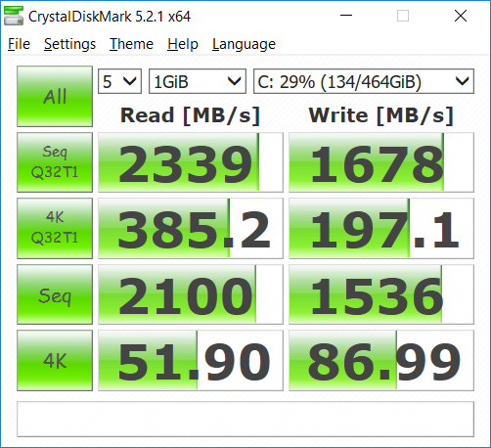The height and width of the screenshot is (448, 491).
Task: Expand the C: drive selection dropdown
Action: tap(364, 81)
